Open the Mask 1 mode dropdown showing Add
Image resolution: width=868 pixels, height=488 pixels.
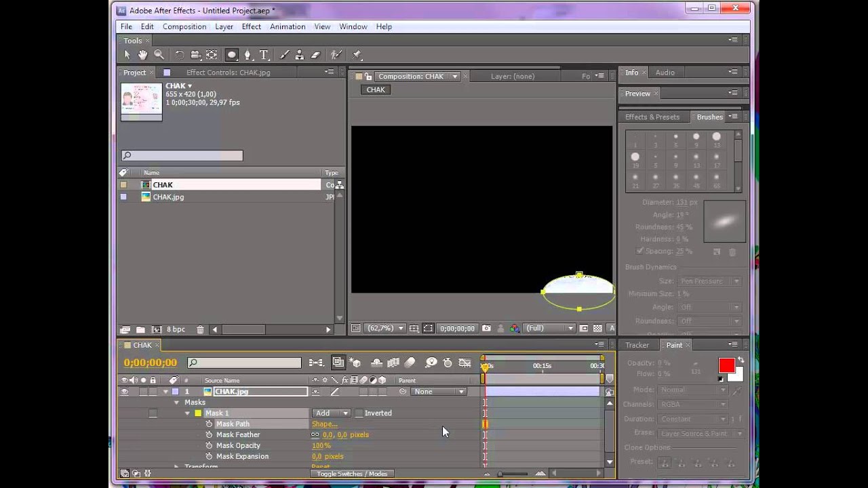(x=331, y=413)
